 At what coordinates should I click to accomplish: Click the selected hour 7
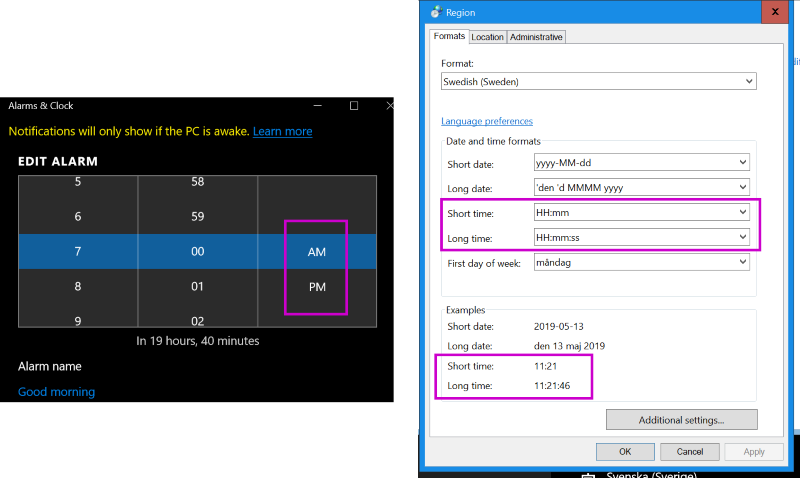pyautogui.click(x=78, y=251)
